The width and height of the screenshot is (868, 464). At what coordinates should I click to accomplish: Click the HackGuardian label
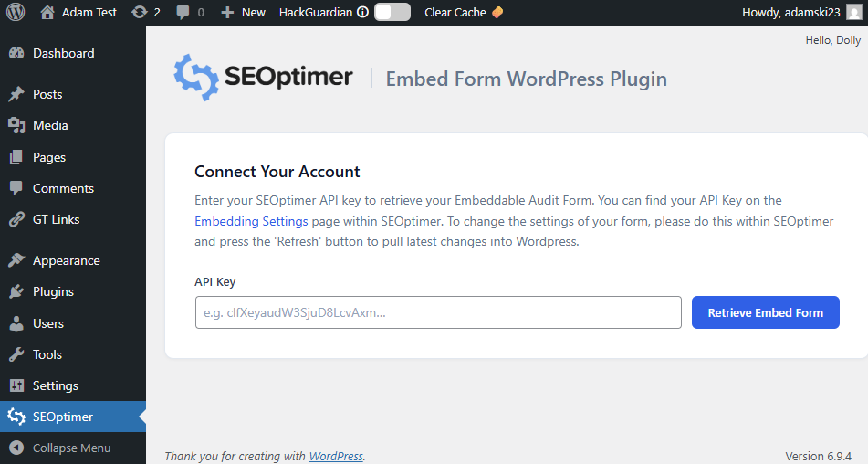[316, 12]
